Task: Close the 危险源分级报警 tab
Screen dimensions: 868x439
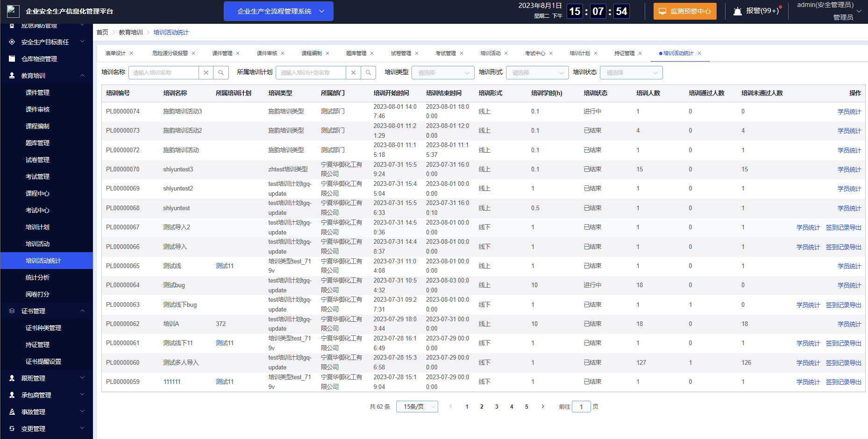Action: 193,53
